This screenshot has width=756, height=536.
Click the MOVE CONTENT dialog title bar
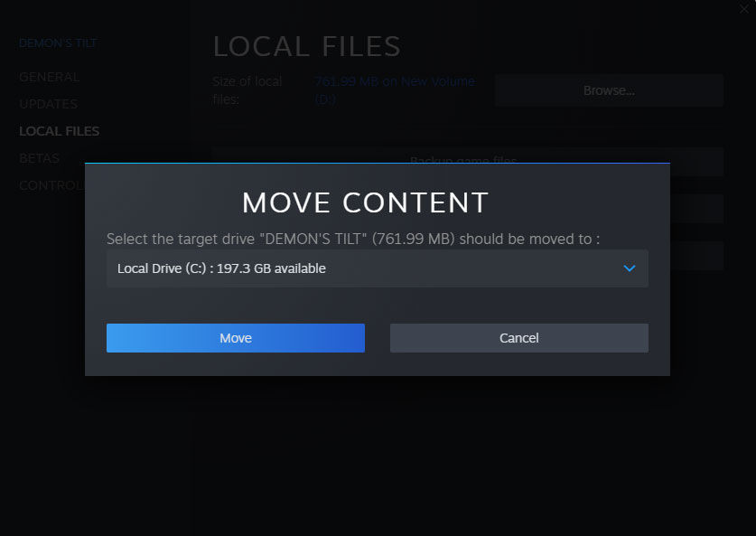tap(365, 202)
